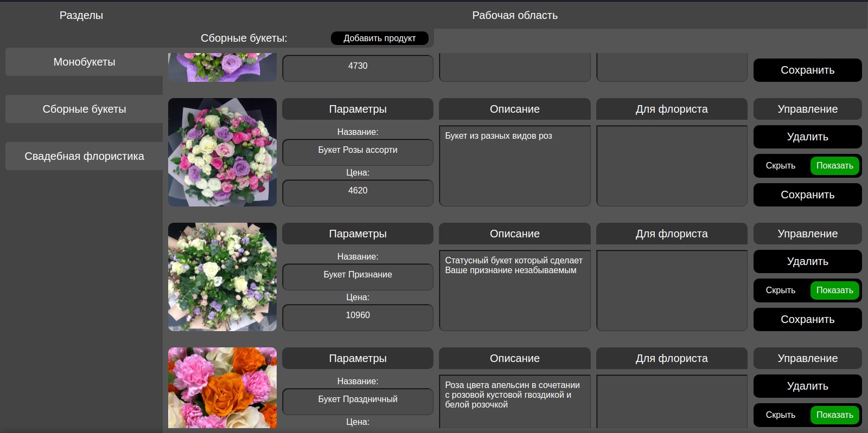This screenshot has width=868, height=433.
Task: Open the Монобукеты section
Action: coord(84,62)
